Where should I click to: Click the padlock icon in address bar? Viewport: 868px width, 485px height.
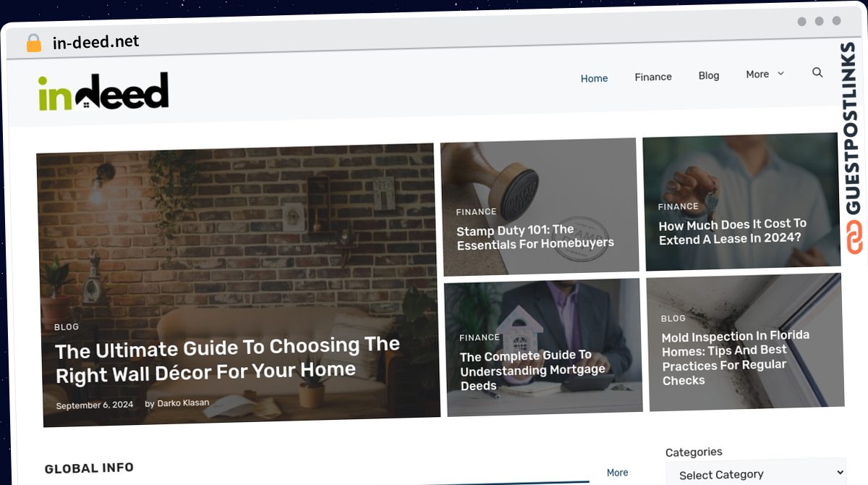click(34, 43)
